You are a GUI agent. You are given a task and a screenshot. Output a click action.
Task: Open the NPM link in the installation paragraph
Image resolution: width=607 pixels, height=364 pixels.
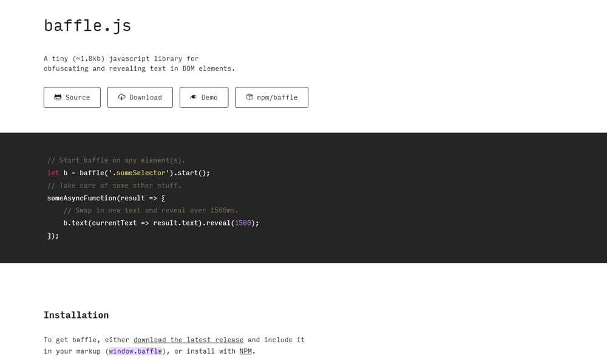pyautogui.click(x=245, y=351)
